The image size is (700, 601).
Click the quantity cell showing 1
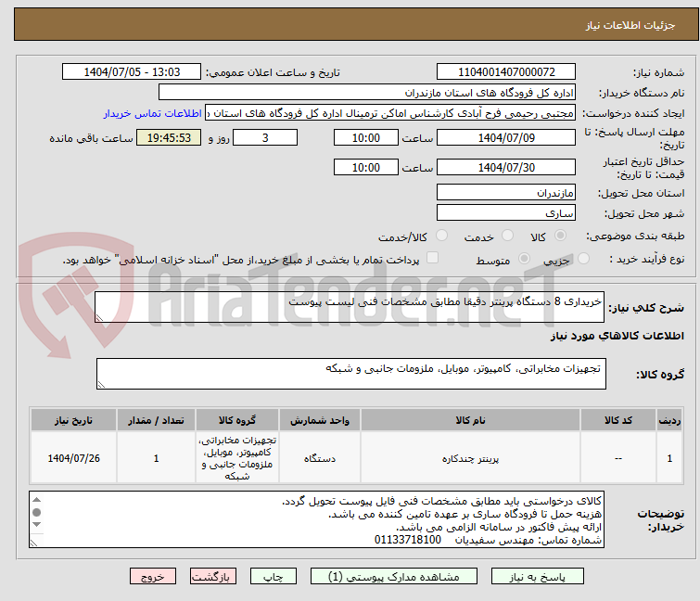pos(157,458)
